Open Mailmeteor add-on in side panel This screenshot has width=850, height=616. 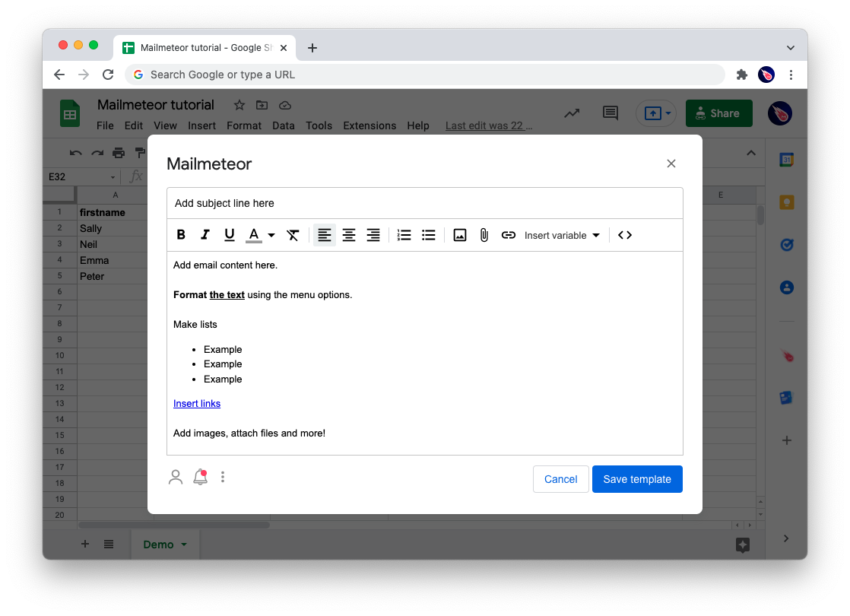pos(787,356)
